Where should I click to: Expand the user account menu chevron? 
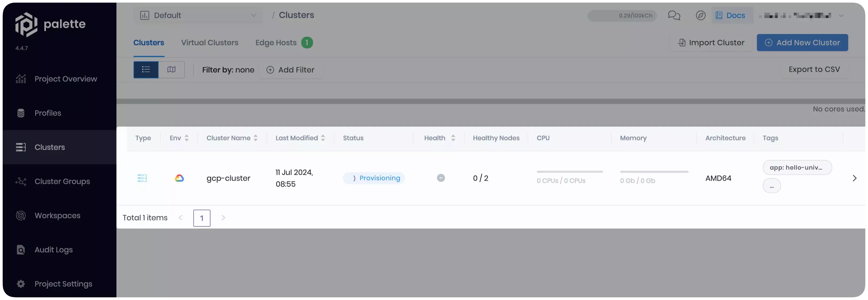coord(841,15)
